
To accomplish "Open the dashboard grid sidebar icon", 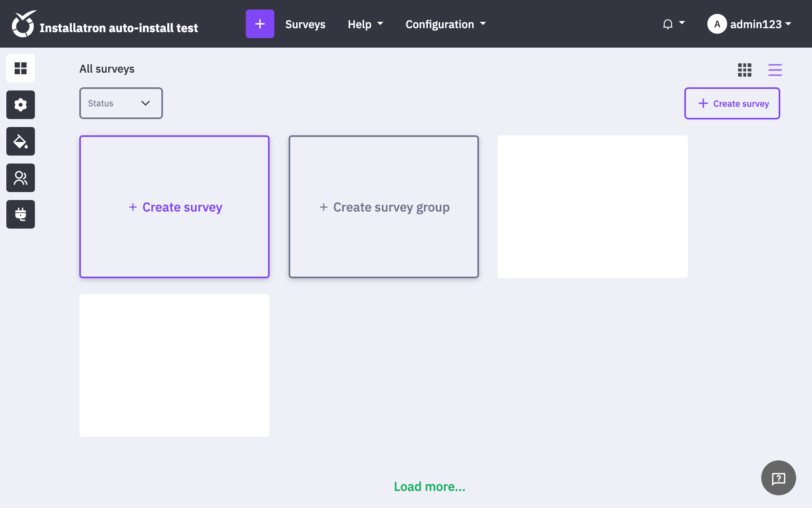I will tap(21, 68).
